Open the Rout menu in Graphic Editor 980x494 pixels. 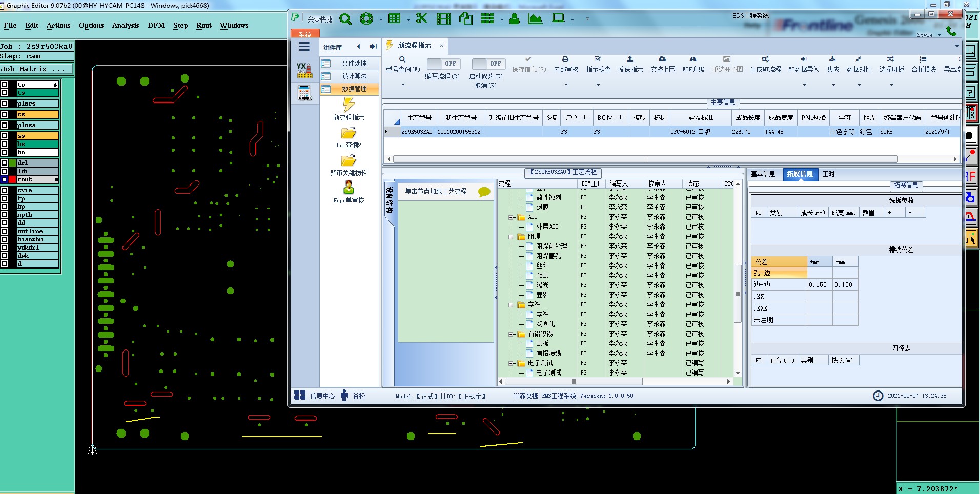204,25
